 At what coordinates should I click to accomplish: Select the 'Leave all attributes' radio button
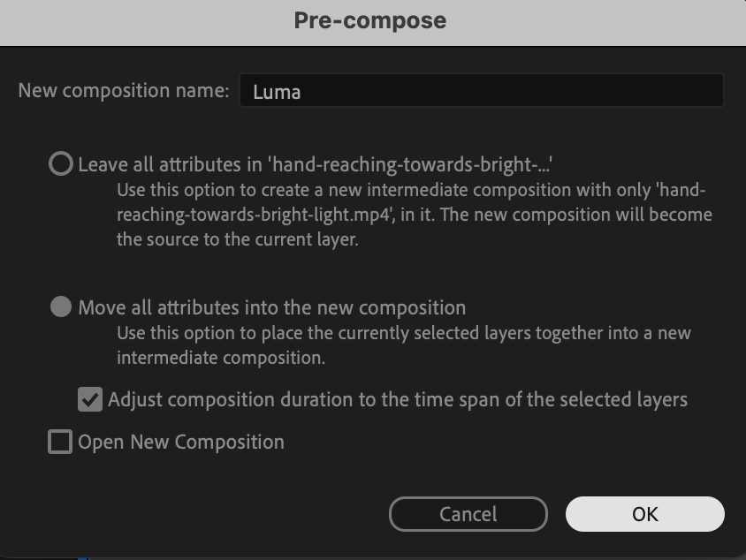pos(60,164)
